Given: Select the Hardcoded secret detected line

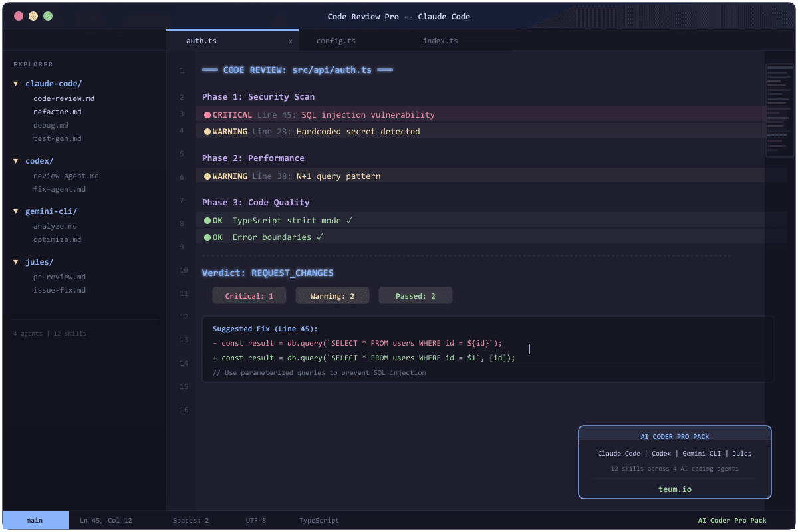Looking at the screenshot, I should (x=480, y=131).
